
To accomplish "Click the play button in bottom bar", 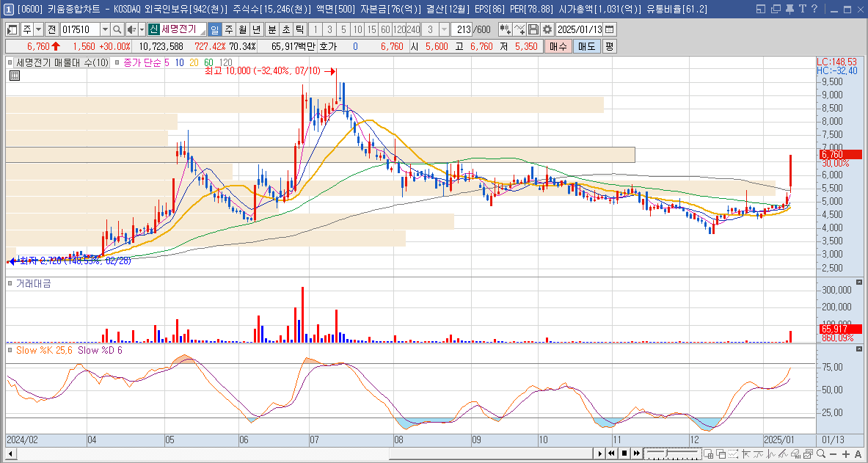I will [599, 453].
